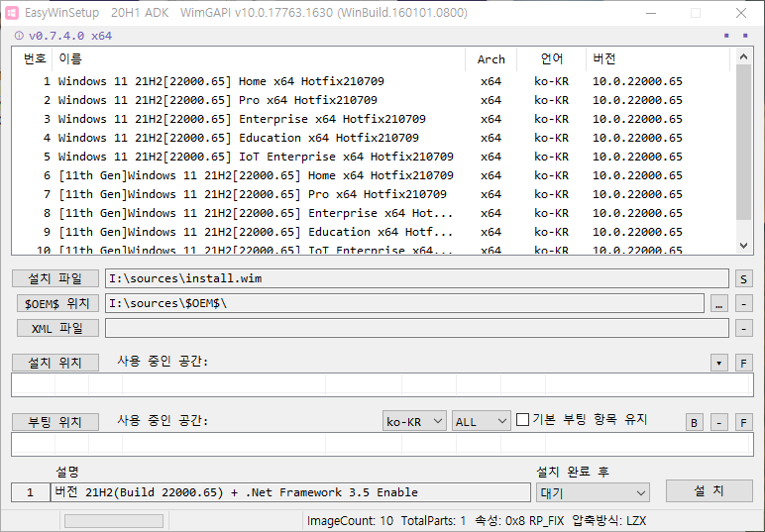
Task: Minimize the EasyWinSetup window
Action: tap(651, 13)
